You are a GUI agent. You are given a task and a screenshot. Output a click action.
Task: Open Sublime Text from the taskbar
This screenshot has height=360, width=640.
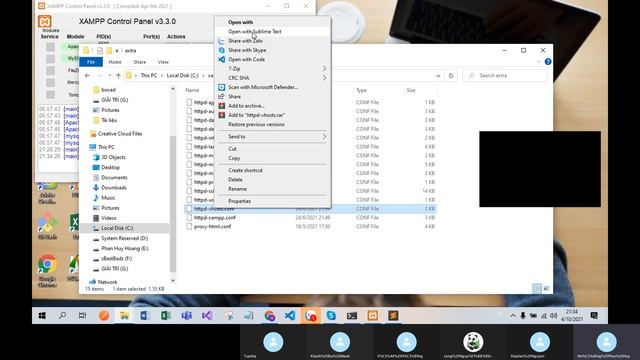tap(393, 316)
